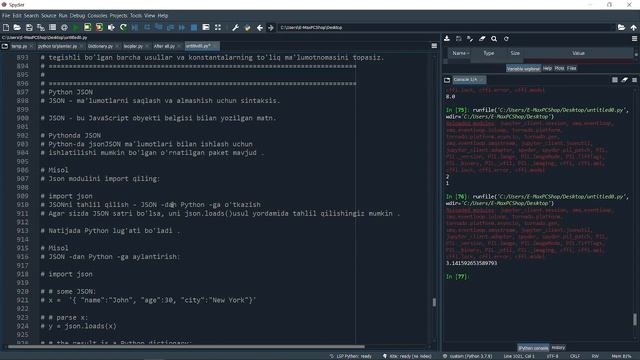This screenshot has width=640, height=360.
Task: Open the Debug menu
Action: click(77, 16)
